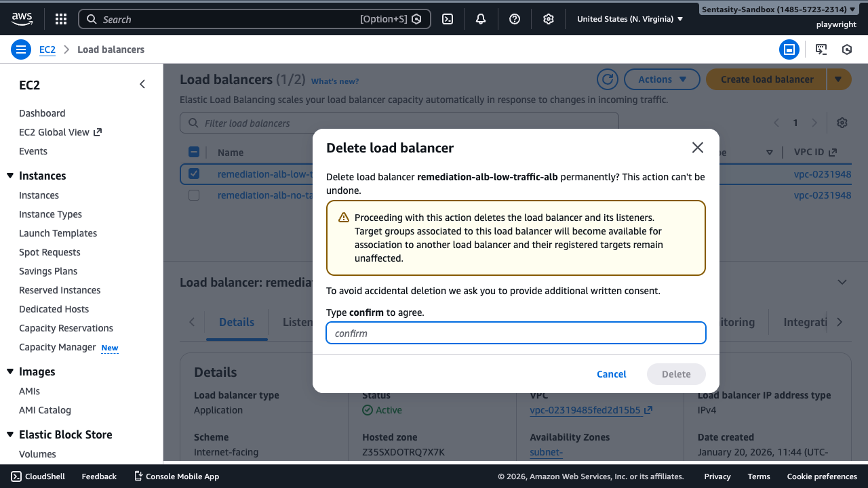Refresh the load balancers list

click(607, 79)
